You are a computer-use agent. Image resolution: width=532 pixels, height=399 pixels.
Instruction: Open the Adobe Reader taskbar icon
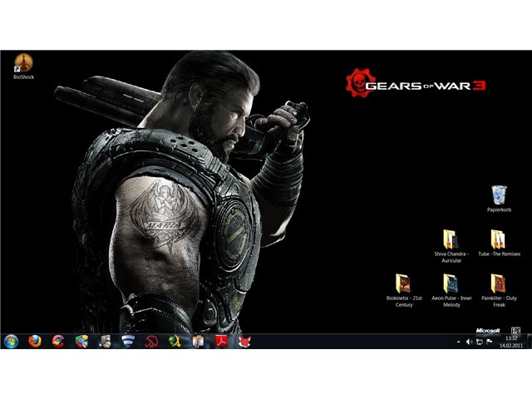(221, 342)
